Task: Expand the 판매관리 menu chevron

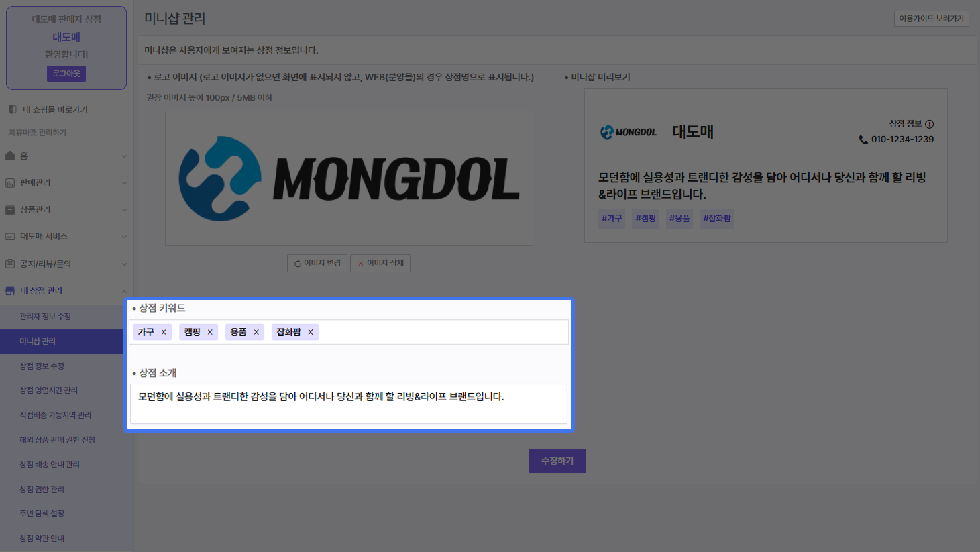Action: point(124,183)
